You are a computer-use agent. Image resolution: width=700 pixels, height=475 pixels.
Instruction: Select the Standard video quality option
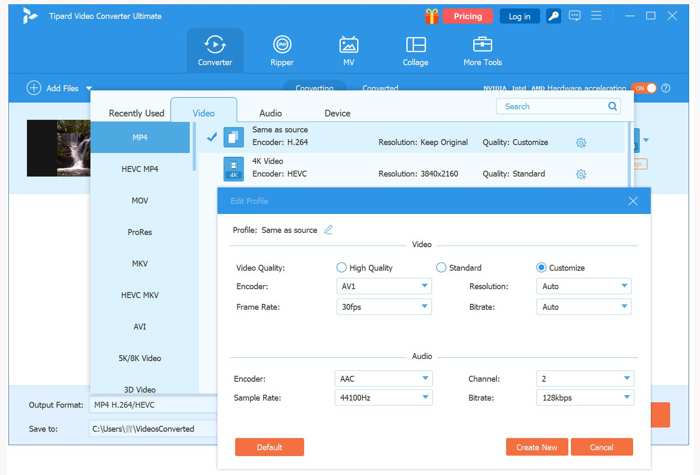coord(441,268)
